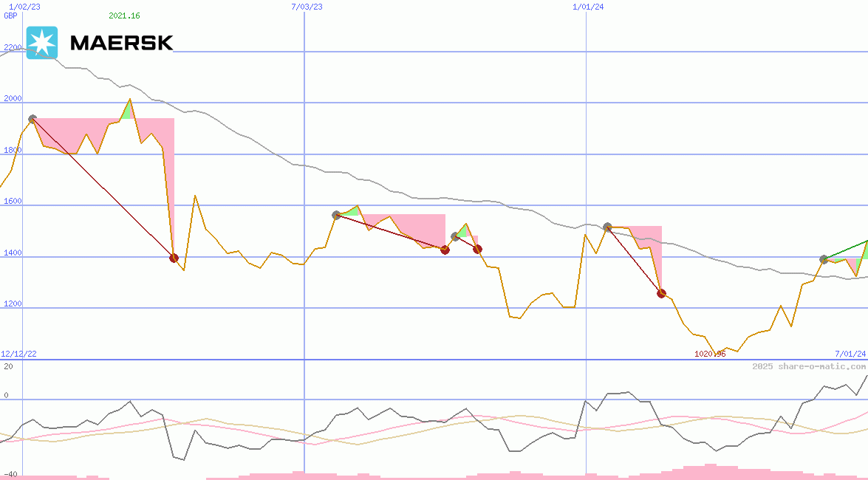The width and height of the screenshot is (868, 480).
Task: Open the share-o-matic.com watermark link
Action: coord(809,366)
